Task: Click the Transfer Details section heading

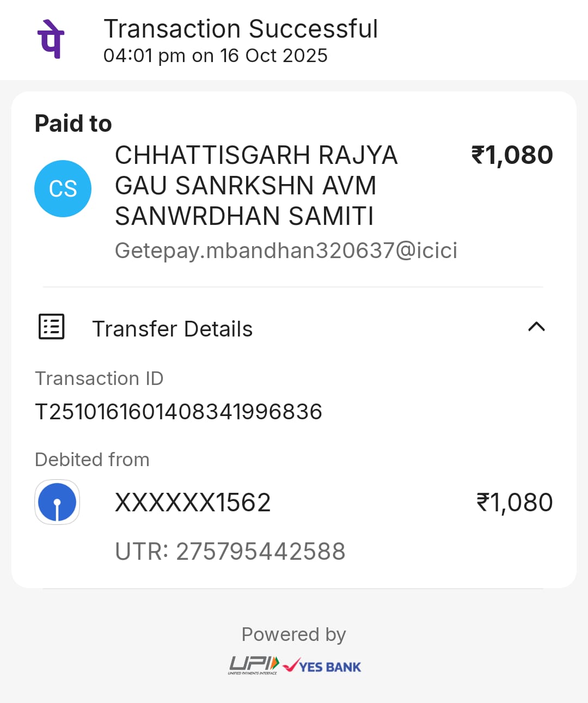Action: (172, 329)
